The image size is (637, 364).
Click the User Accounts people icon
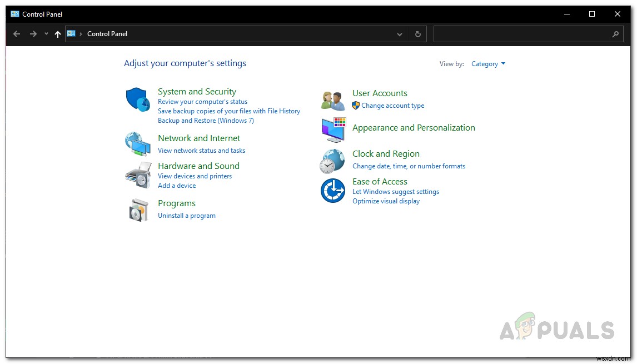332,99
